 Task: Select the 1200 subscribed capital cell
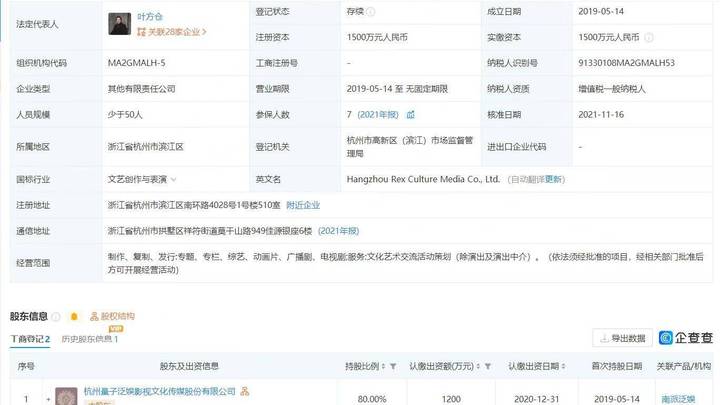(451, 399)
